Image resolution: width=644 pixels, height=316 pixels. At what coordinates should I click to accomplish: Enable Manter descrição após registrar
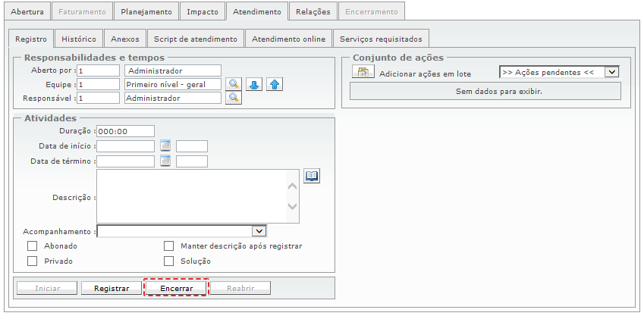click(168, 246)
